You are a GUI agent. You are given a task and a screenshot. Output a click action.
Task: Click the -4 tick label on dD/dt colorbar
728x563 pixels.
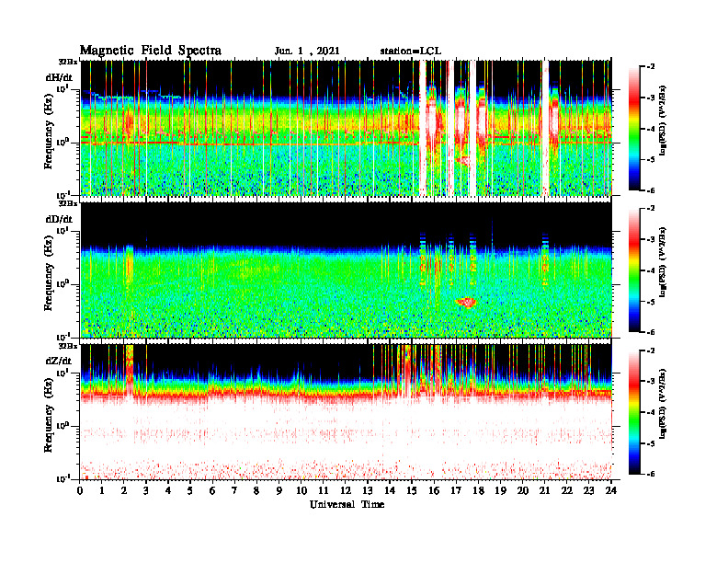pos(651,270)
